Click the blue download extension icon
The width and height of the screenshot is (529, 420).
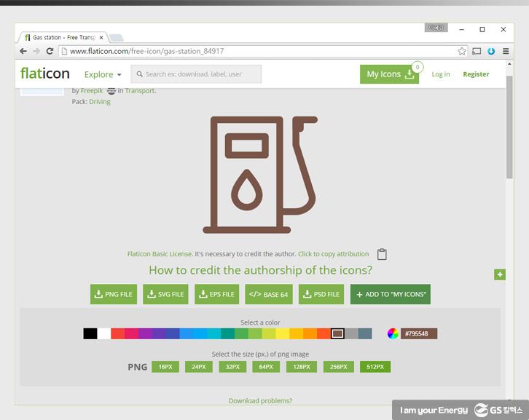point(491,52)
